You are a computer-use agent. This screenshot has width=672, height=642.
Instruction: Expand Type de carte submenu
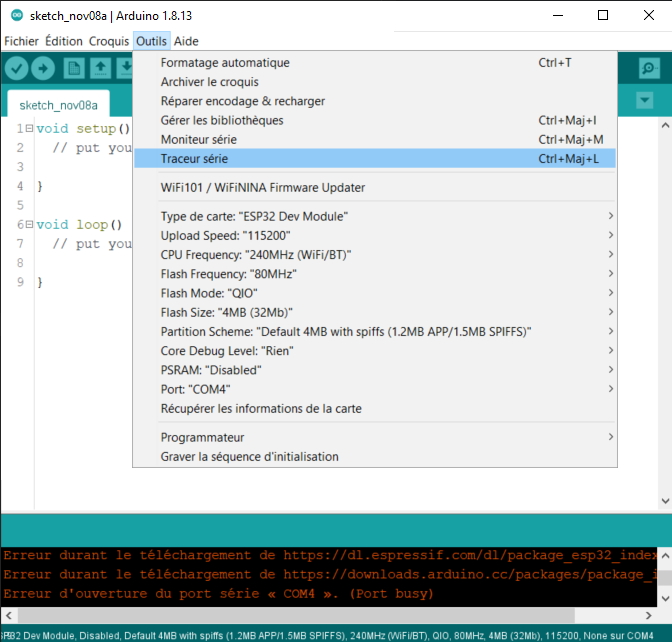coord(375,216)
